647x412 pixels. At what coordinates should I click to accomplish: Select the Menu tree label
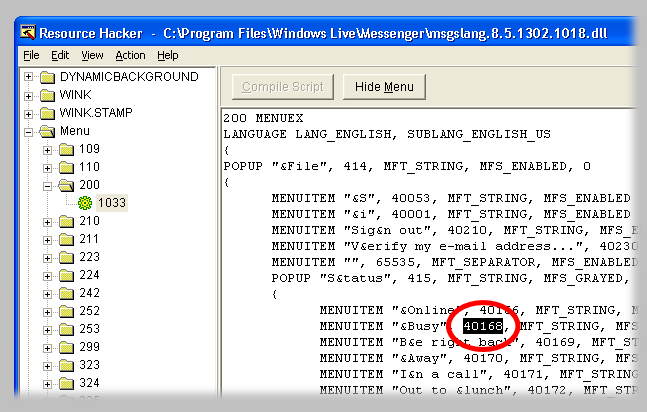pyautogui.click(x=75, y=131)
